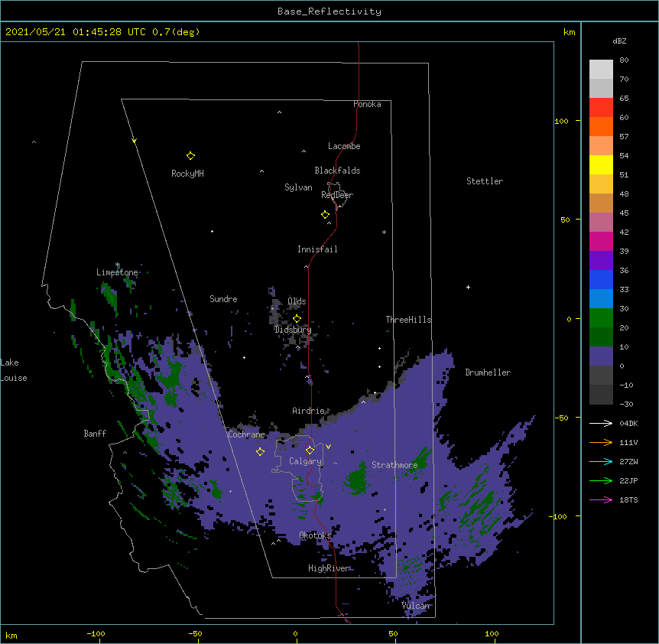Click the Didsbury town label

coord(293,330)
